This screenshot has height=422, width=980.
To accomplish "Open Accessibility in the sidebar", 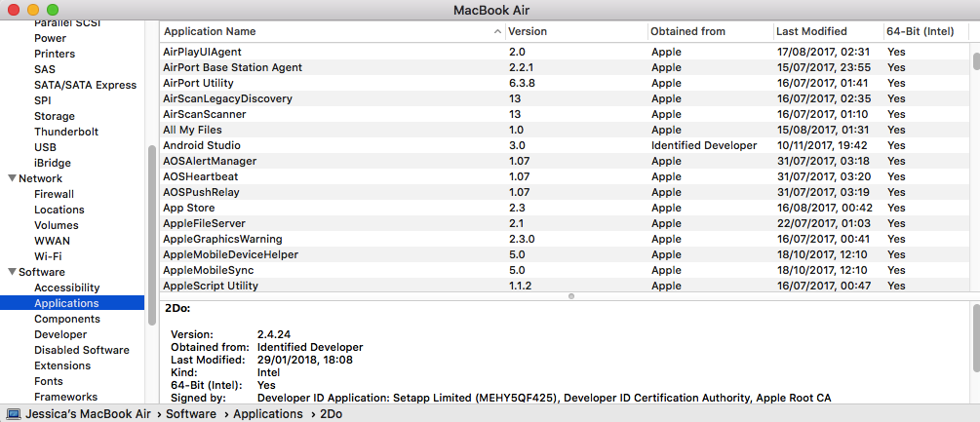I will pos(67,288).
